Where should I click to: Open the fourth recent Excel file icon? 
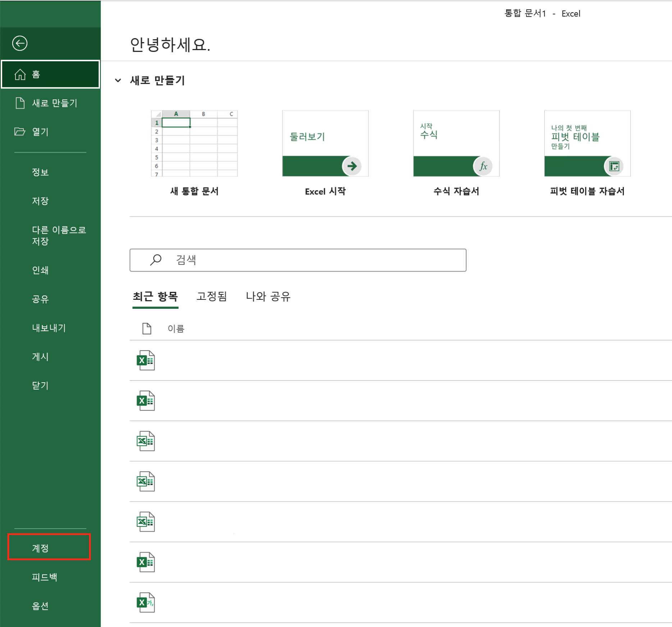click(146, 481)
